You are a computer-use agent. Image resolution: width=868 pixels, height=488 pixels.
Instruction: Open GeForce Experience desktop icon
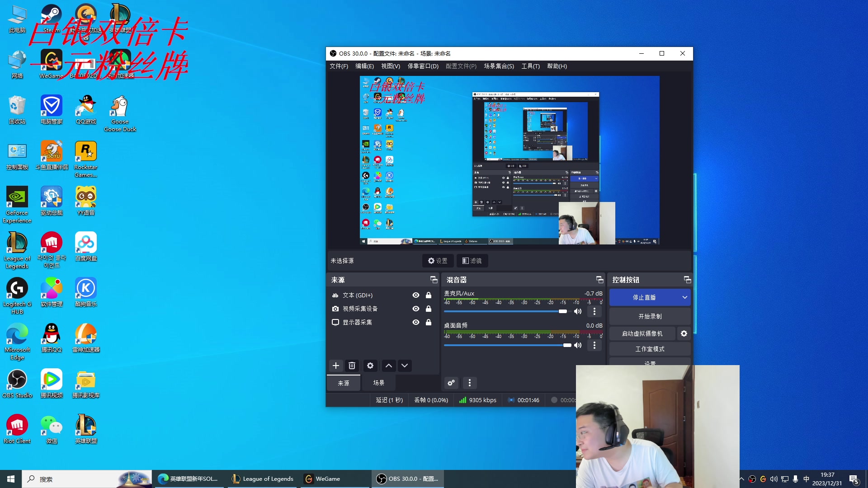click(17, 205)
